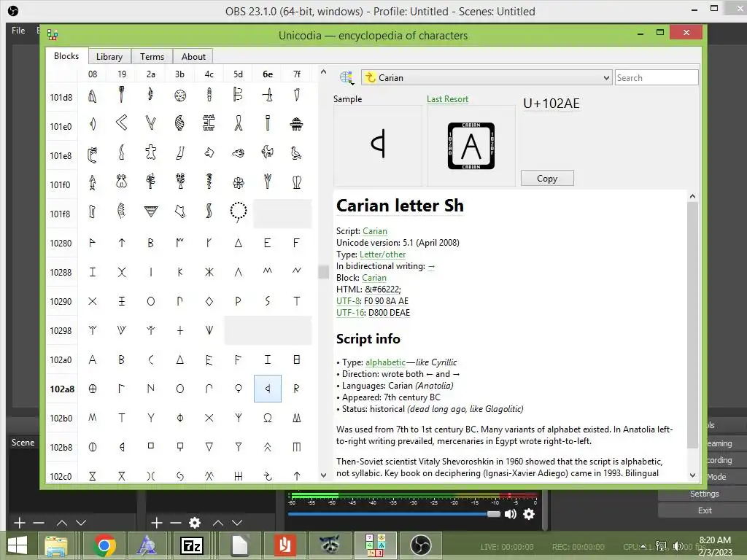This screenshot has height=560, width=747.
Task: Open the Carian script link
Action: tap(374, 231)
